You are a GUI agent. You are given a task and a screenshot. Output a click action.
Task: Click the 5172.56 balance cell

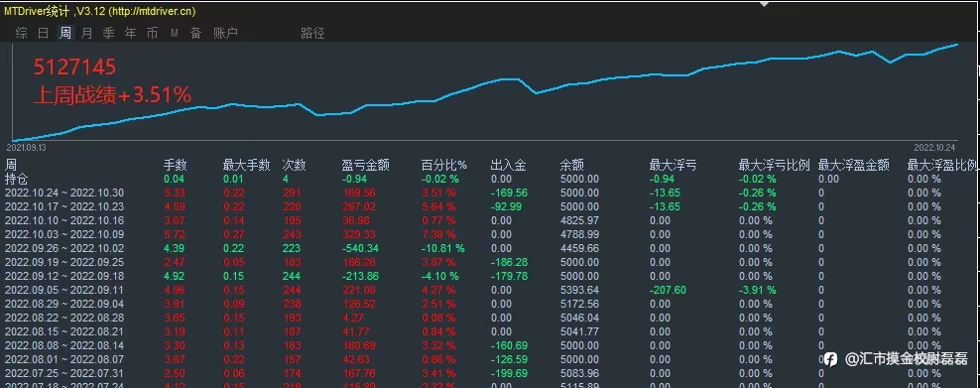point(579,304)
